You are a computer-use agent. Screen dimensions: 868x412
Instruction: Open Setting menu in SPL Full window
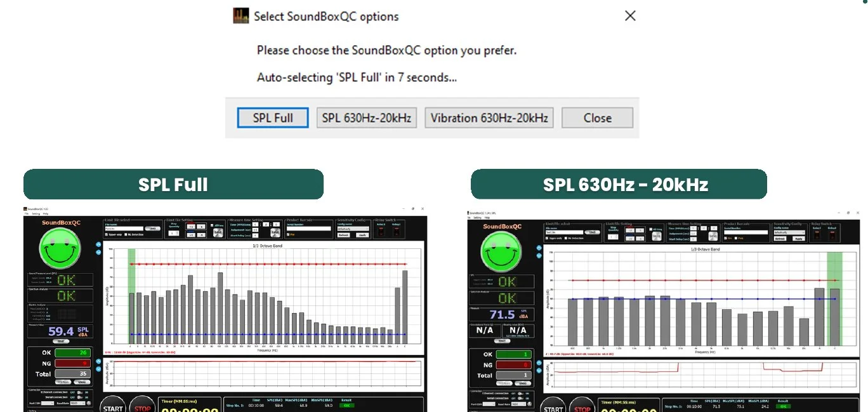(36, 213)
